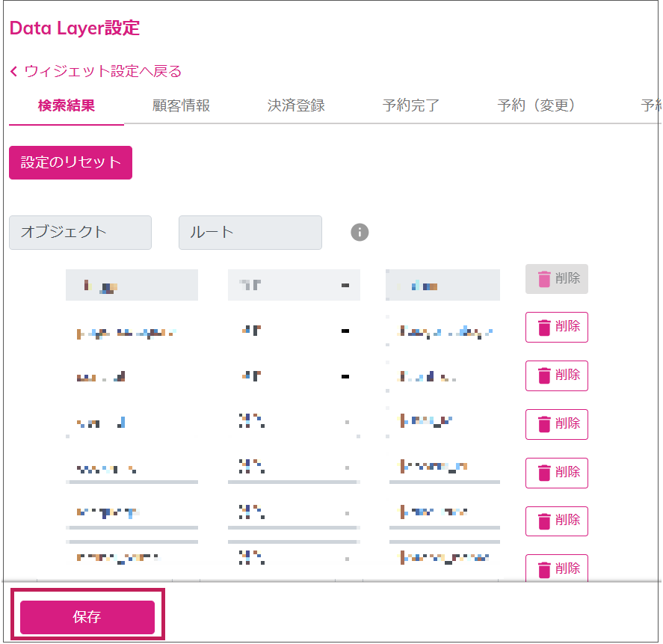
Task: Open the オブジェクト type dropdown
Action: 80,233
